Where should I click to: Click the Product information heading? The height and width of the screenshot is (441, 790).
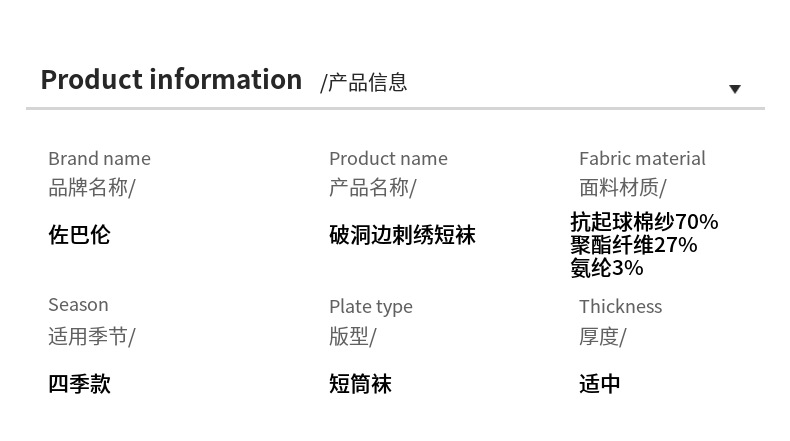[x=171, y=80]
